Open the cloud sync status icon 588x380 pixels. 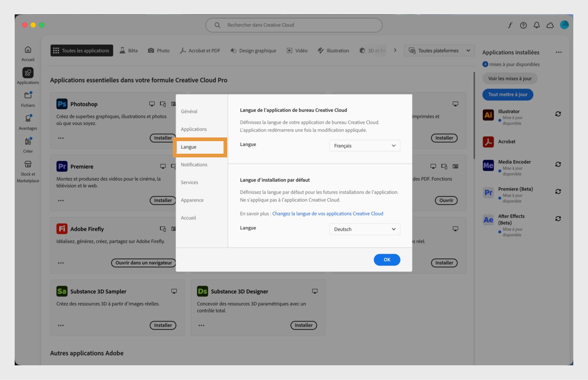point(550,25)
